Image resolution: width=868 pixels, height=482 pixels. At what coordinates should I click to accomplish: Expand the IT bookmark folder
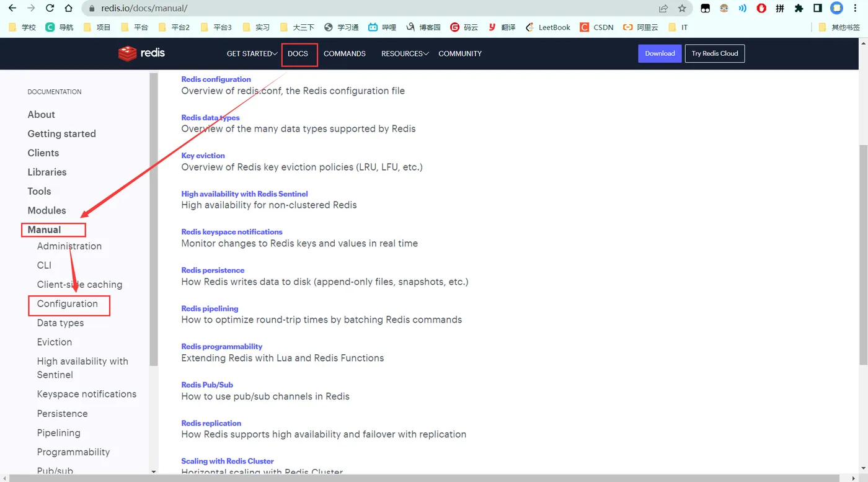click(678, 27)
